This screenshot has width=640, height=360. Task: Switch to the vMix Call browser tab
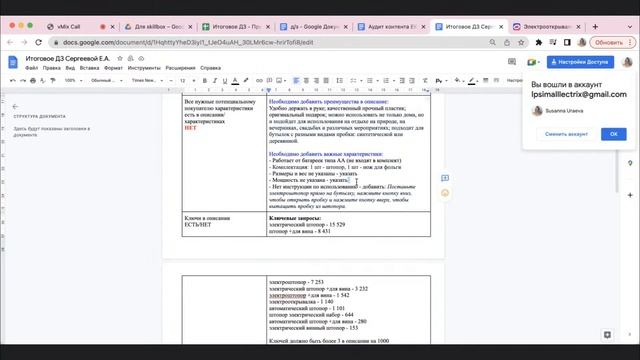point(79,27)
